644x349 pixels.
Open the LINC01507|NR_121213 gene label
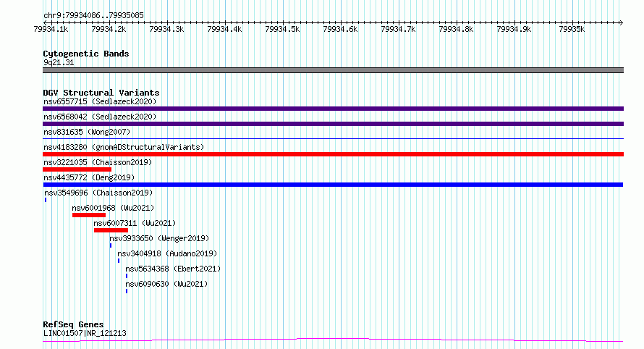point(85,333)
